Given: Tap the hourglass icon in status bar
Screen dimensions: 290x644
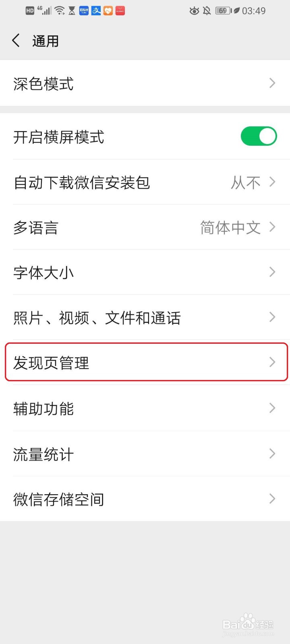Looking at the screenshot, I should [x=72, y=11].
